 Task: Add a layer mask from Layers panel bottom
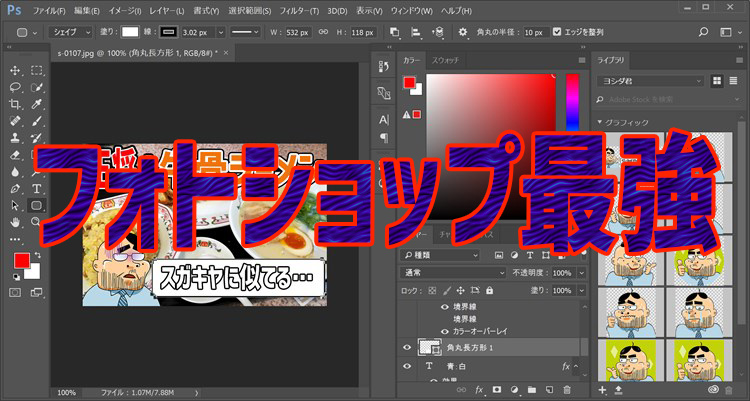pos(496,390)
